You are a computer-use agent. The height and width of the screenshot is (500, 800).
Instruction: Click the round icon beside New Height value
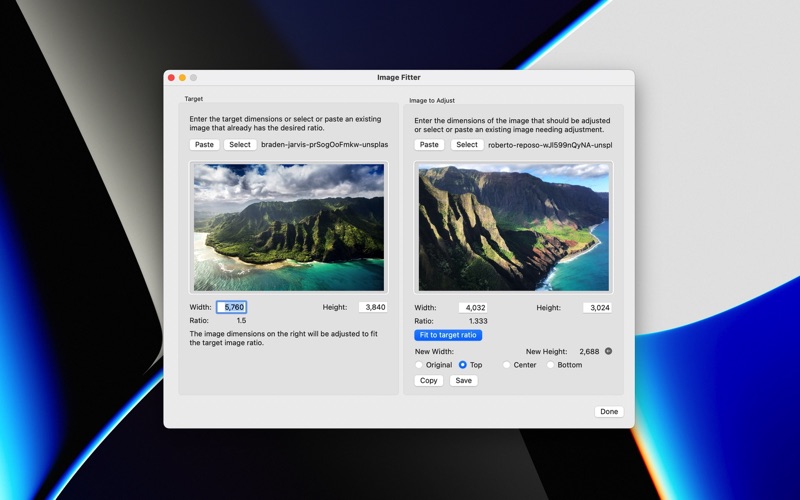click(608, 351)
